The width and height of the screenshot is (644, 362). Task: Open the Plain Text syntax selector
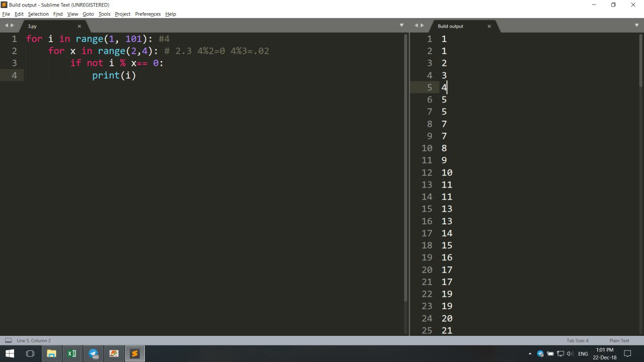(x=619, y=340)
